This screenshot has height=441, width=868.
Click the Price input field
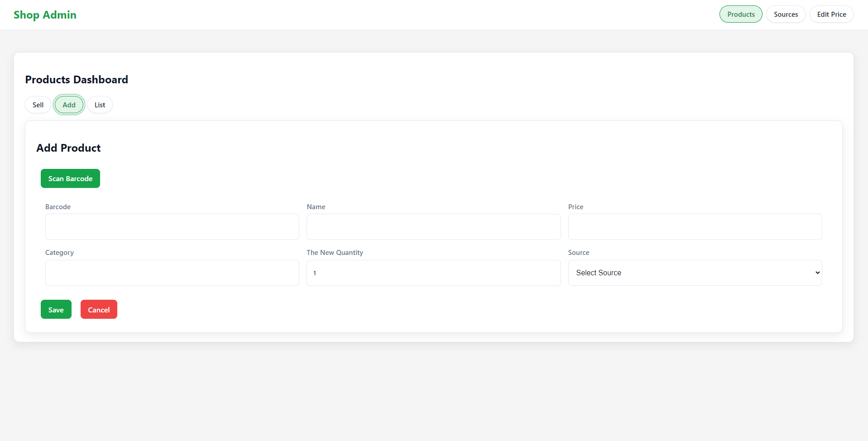click(x=695, y=227)
